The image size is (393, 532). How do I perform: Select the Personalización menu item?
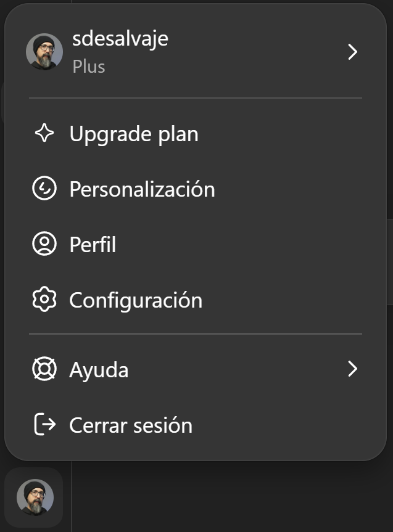click(196, 189)
